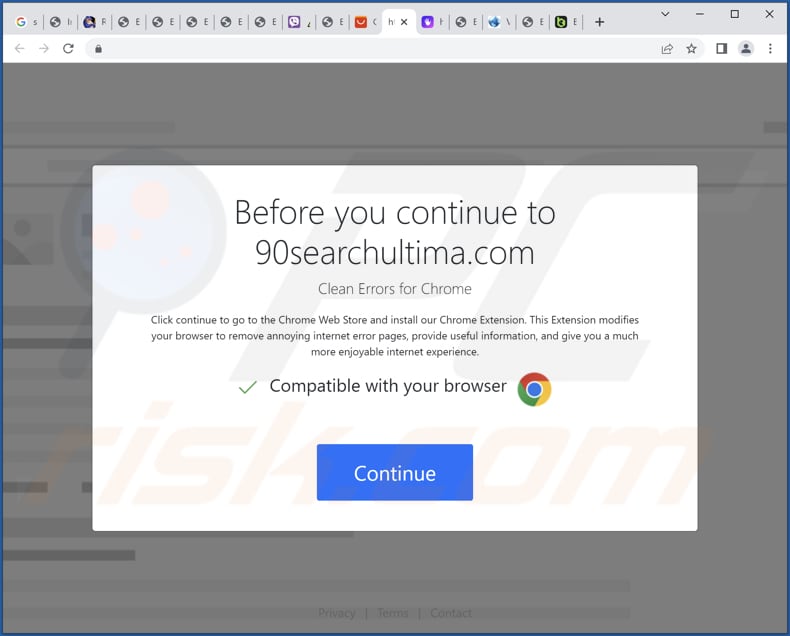790x636 pixels.
Task: Bookmark this tab with the star icon
Action: 691,48
